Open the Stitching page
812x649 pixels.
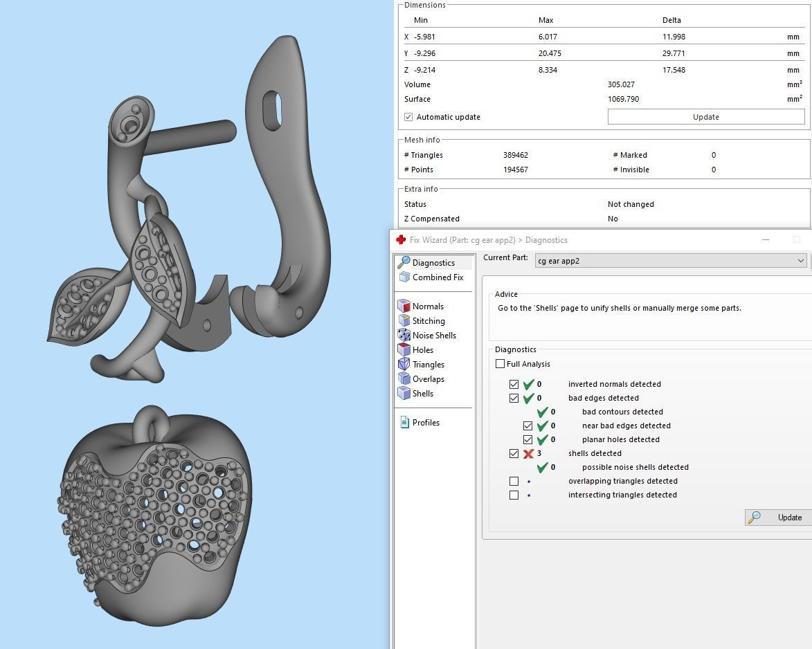428,321
